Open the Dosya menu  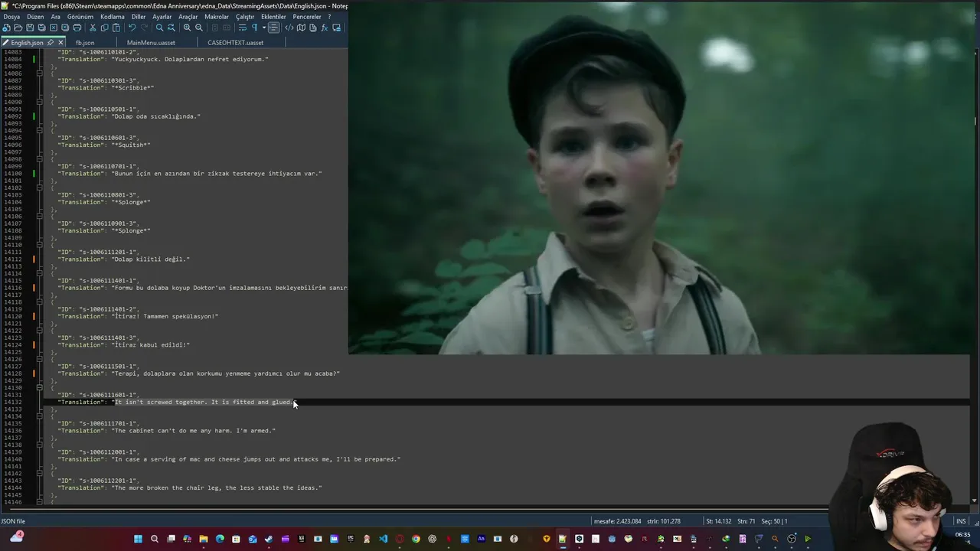[x=11, y=16]
